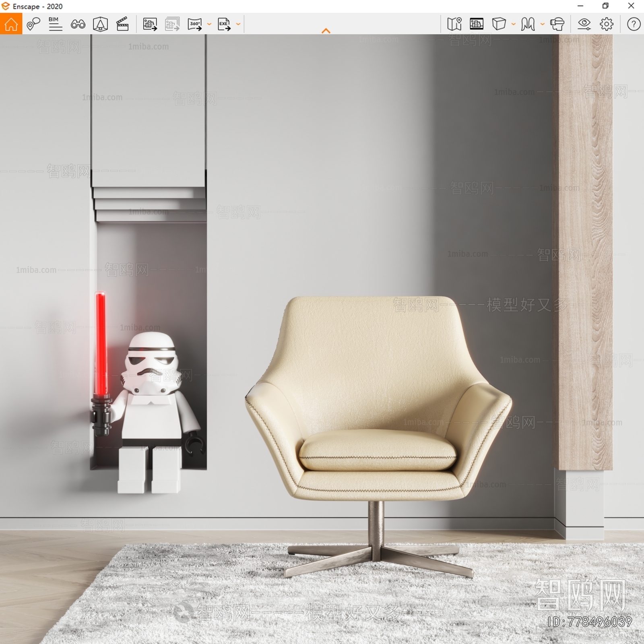Open the Video Editor clapperboard
This screenshot has width=644, height=644.
point(122,24)
